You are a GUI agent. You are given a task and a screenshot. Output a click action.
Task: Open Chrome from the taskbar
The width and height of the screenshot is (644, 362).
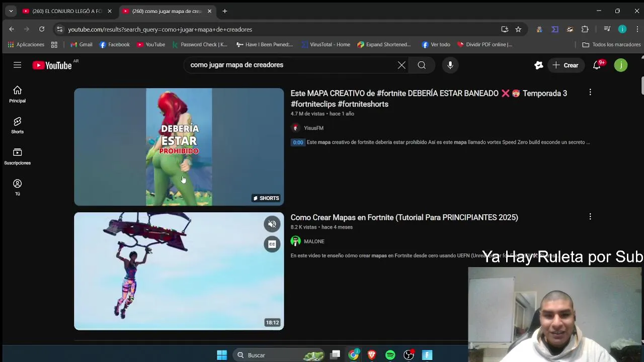[x=354, y=355]
